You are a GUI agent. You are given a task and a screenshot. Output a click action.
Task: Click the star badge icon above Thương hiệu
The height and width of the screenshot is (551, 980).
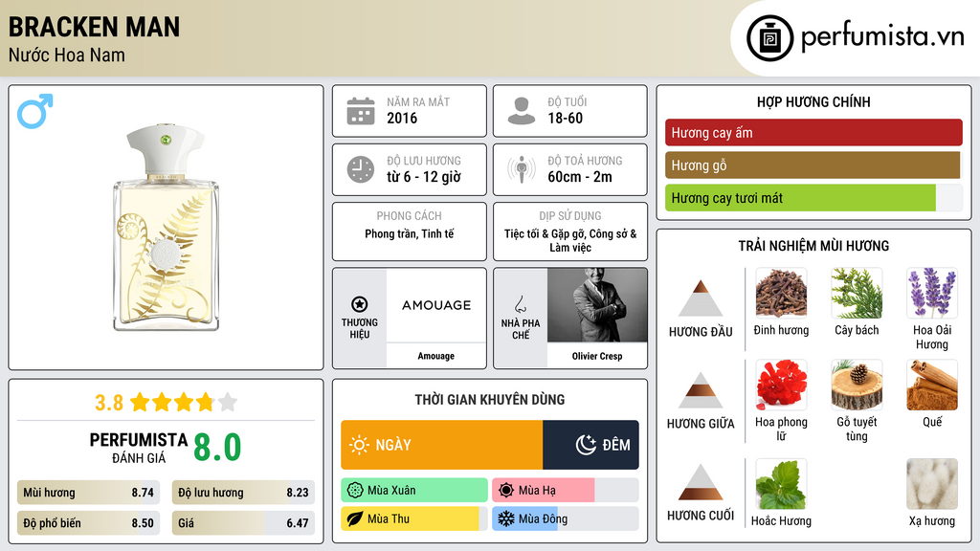coord(360,304)
